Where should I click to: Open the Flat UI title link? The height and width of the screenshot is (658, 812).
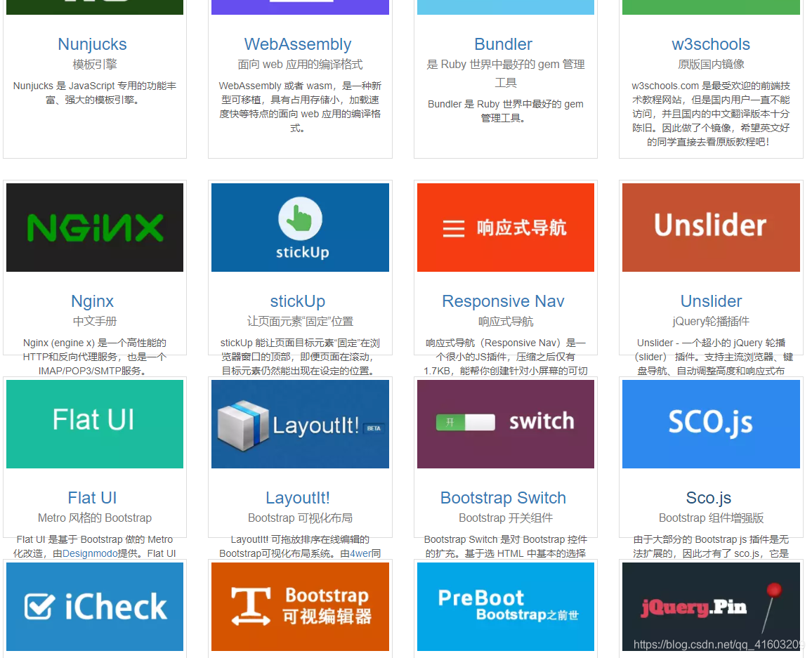point(92,497)
